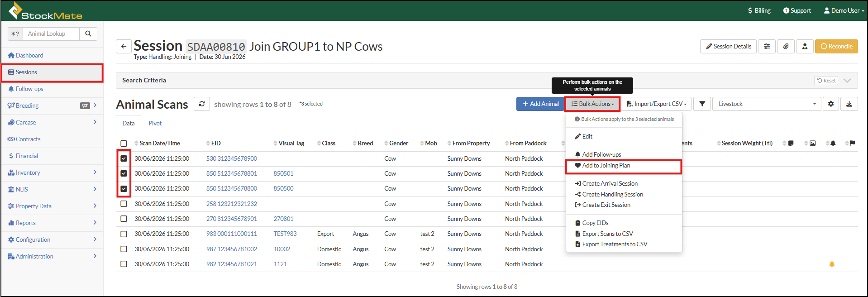The width and height of the screenshot is (868, 297).
Task: Open Follow-ups in the sidebar
Action: coord(29,89)
